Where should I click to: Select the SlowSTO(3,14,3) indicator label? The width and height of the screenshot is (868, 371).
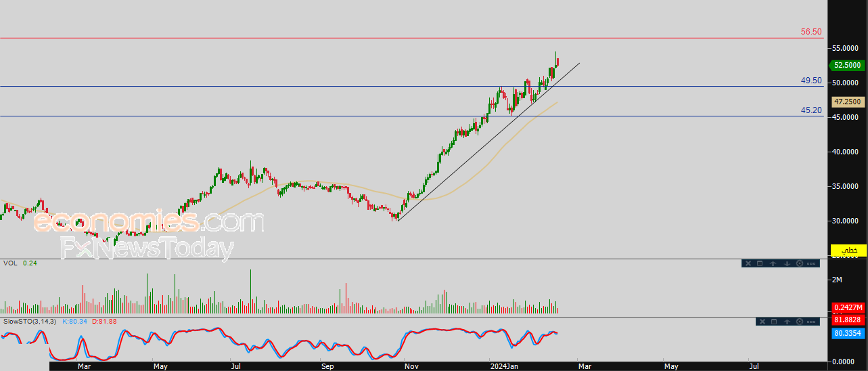click(29, 321)
